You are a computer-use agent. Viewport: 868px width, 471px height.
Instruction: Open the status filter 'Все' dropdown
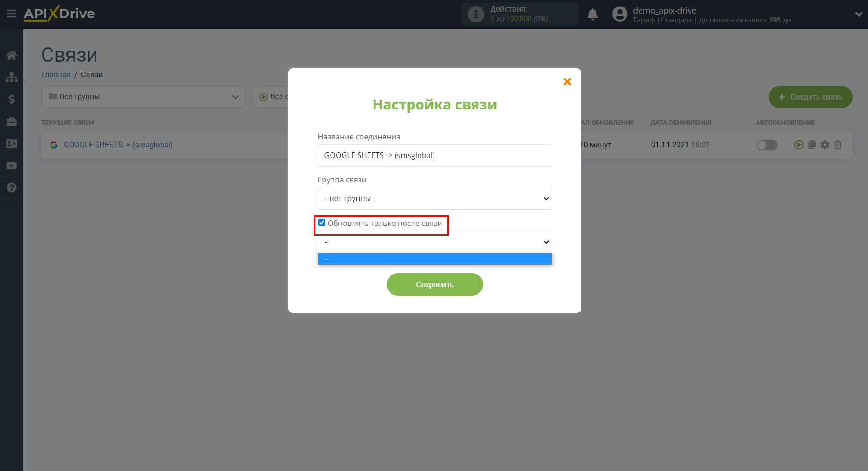271,97
